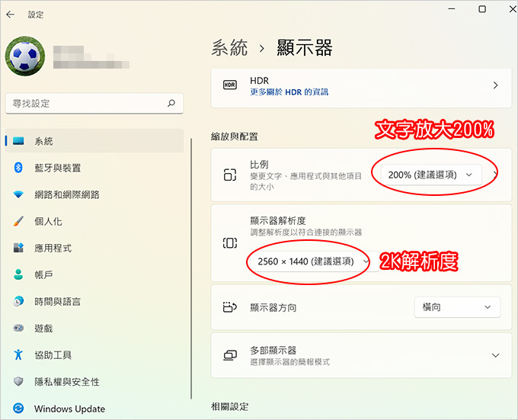
Task: Open 帳戶 settings
Action: tap(94, 274)
